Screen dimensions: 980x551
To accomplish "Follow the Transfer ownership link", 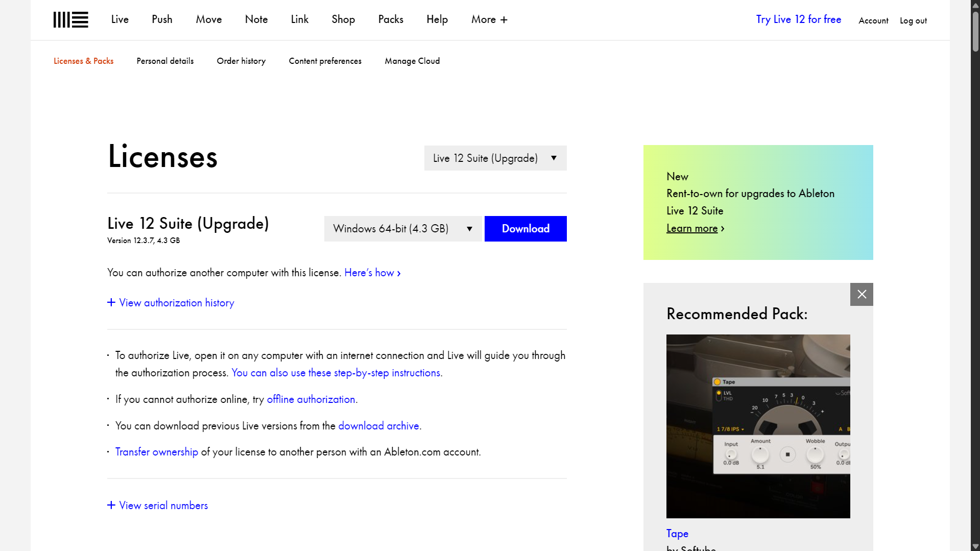I will [x=156, y=452].
